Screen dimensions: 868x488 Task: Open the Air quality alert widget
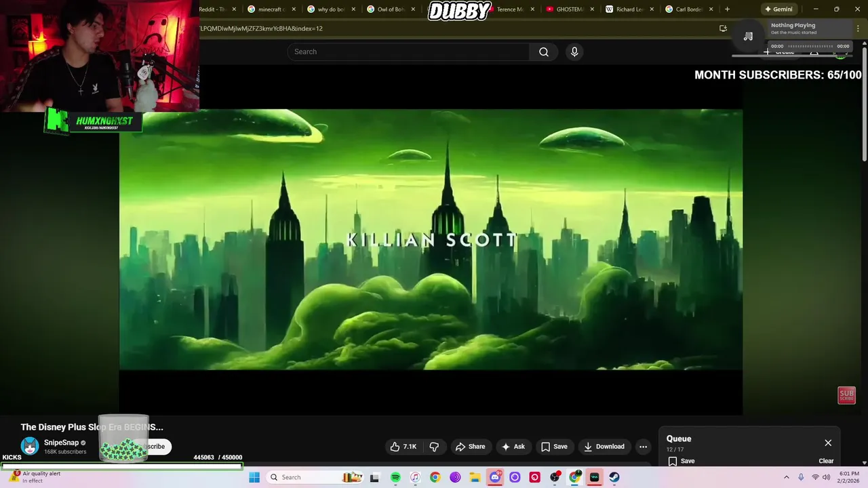(x=34, y=477)
